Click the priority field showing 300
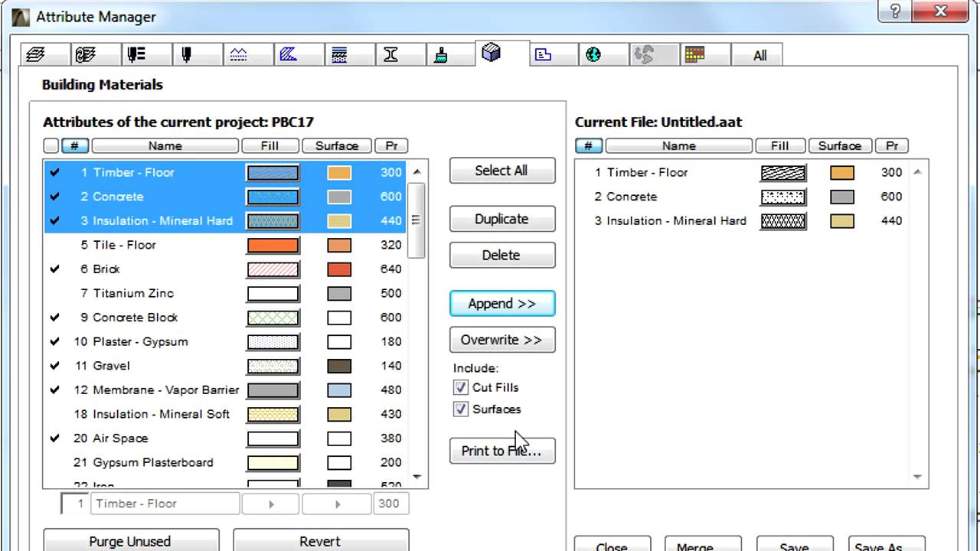The height and width of the screenshot is (551, 980). pyautogui.click(x=390, y=504)
